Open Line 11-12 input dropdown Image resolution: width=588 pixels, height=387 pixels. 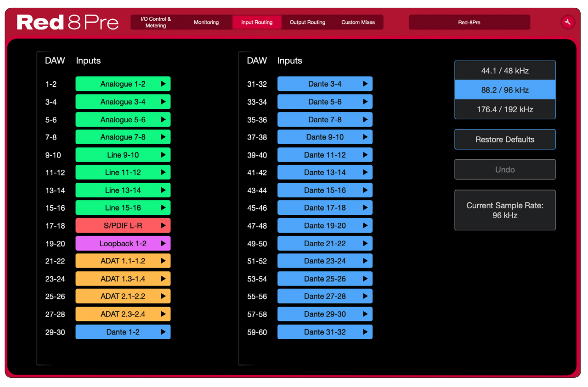(123, 173)
